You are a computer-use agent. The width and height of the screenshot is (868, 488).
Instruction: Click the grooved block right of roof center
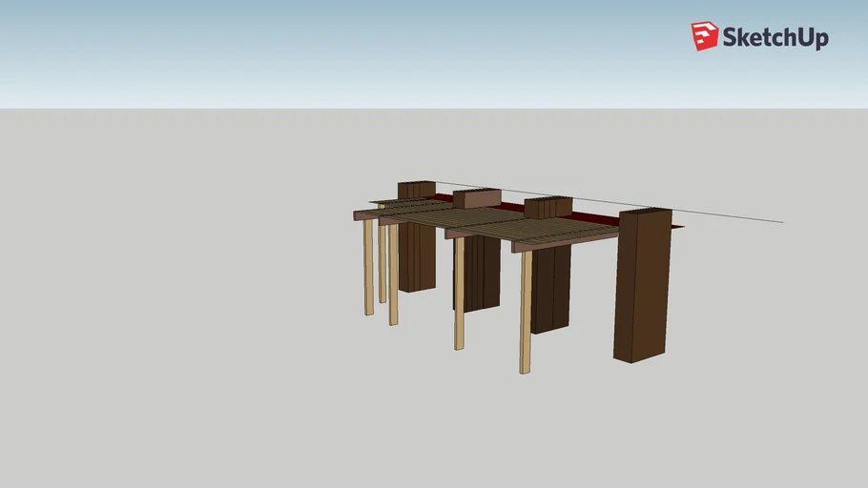coord(548,208)
